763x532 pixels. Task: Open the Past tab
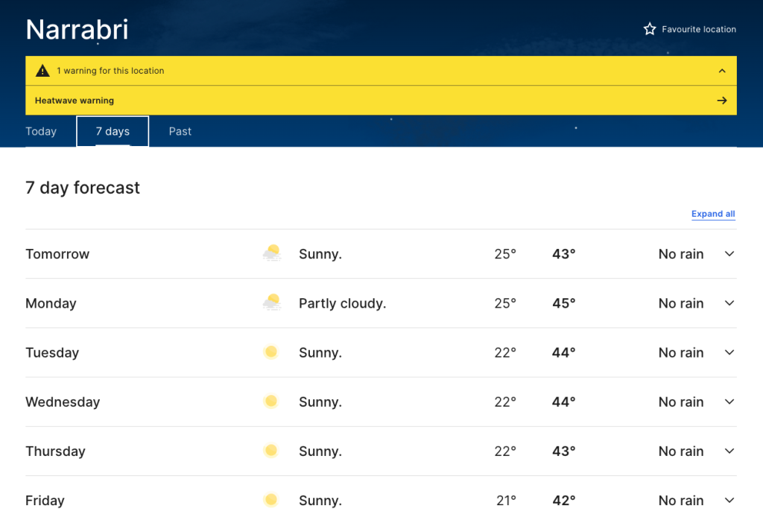180,132
